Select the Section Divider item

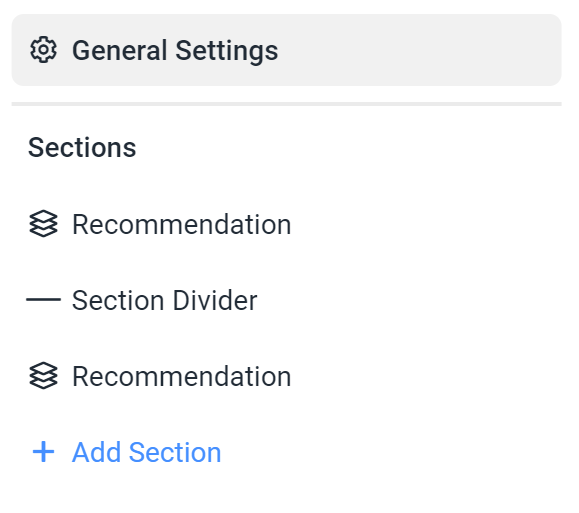(287, 300)
